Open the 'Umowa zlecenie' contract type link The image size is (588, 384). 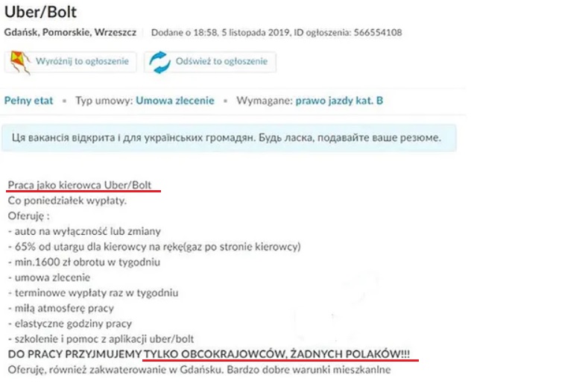[x=174, y=101]
